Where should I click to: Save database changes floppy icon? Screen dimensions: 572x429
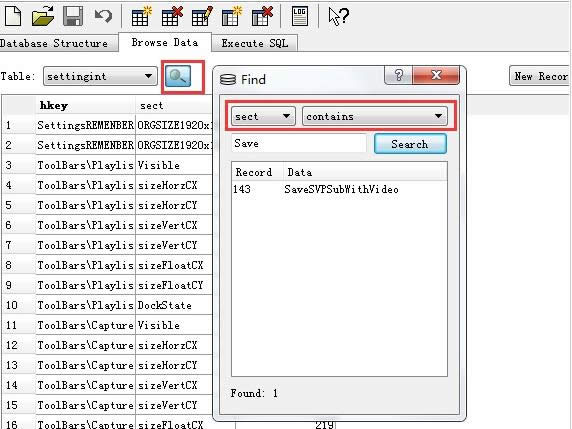(x=73, y=16)
